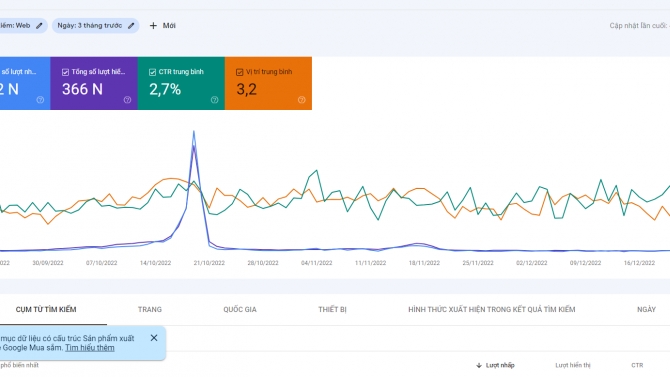Image resolution: width=670 pixels, height=377 pixels.
Task: Click the '18/11/2022' date label on the chart
Action: click(424, 263)
